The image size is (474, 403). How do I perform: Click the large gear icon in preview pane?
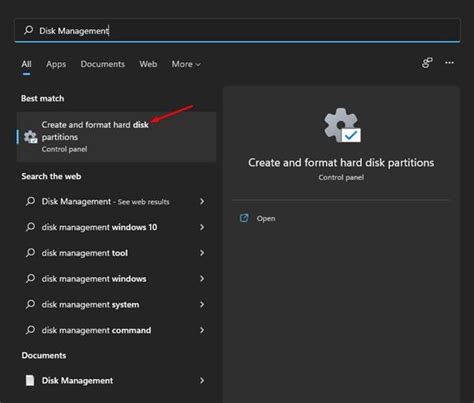coord(342,125)
